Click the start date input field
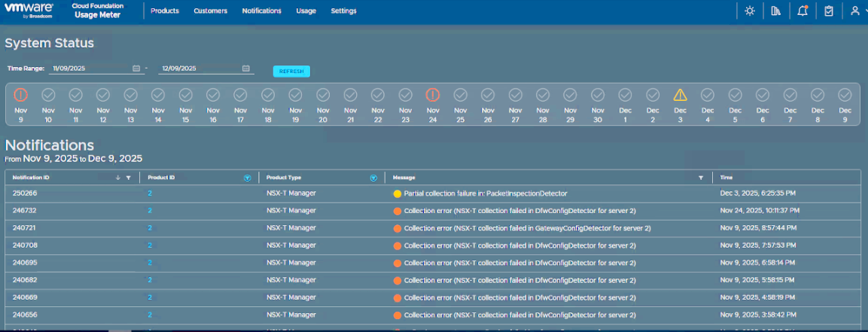 [x=89, y=69]
